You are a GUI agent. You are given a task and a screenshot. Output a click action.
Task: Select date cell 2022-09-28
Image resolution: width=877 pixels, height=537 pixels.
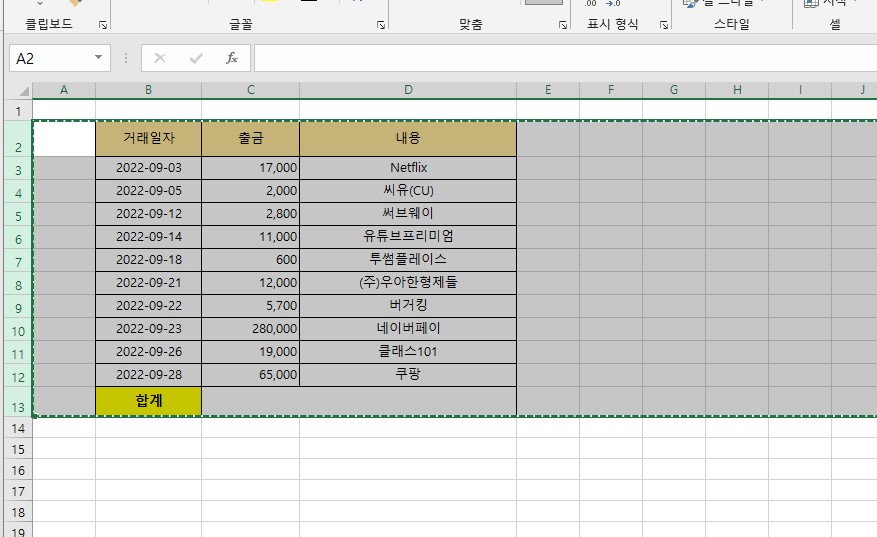[x=148, y=375]
